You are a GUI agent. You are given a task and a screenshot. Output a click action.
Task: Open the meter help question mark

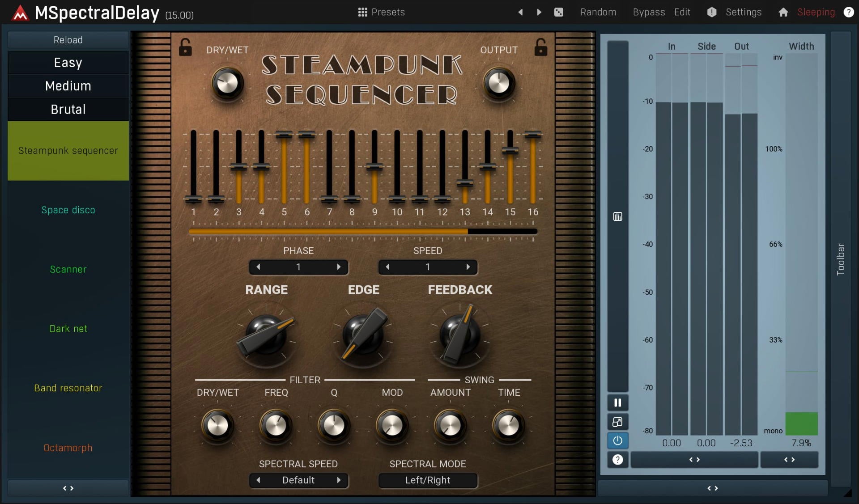[x=617, y=460]
